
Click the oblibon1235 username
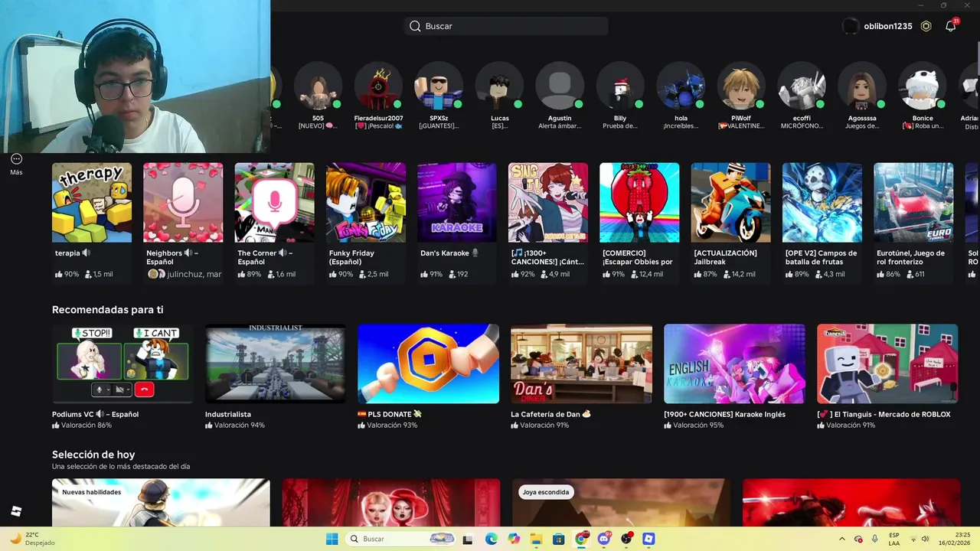[888, 26]
